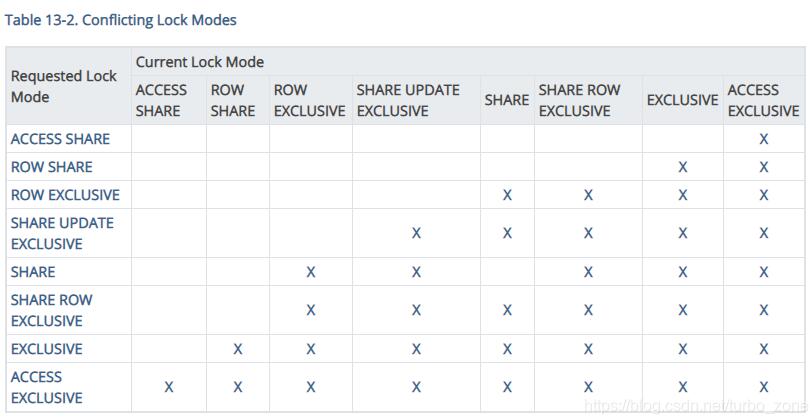Image resolution: width=812 pixels, height=417 pixels.
Task: Click the Requested Lock Mode header cell
Action: tap(64, 86)
